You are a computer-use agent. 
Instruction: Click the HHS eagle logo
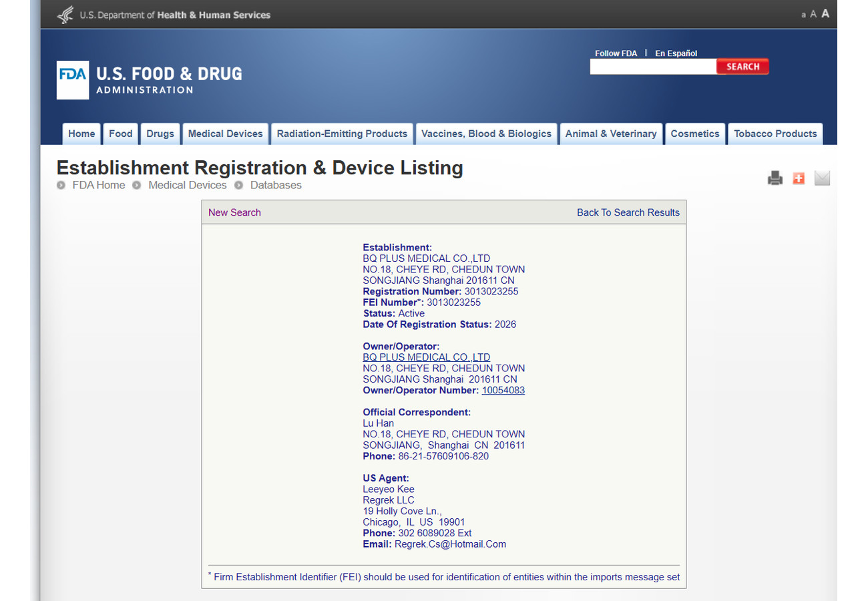(x=65, y=15)
